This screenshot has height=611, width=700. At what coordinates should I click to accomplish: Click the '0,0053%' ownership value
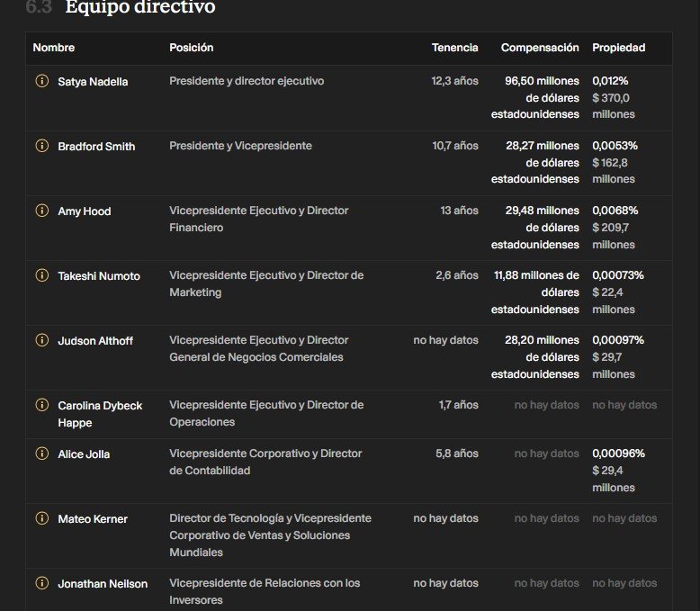pos(615,146)
